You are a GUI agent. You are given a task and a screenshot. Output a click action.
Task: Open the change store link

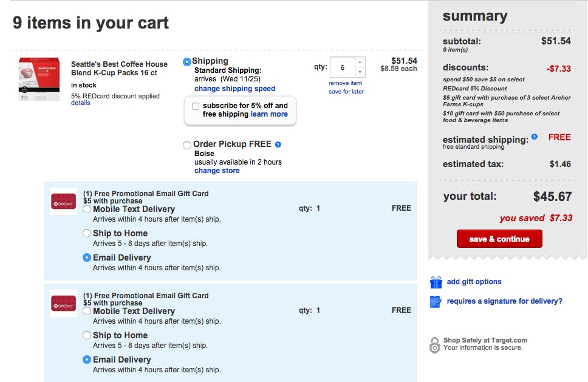coord(217,171)
